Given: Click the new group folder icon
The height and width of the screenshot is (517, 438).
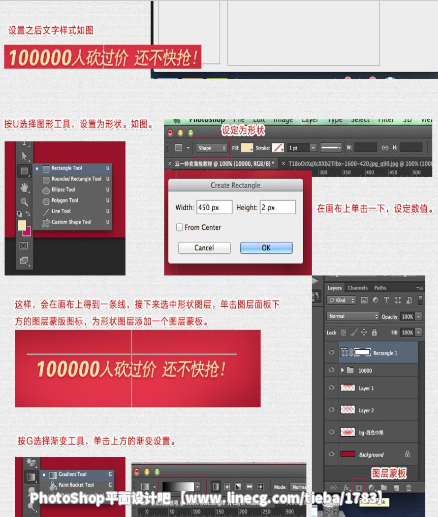Looking at the screenshot, I should click(x=384, y=488).
